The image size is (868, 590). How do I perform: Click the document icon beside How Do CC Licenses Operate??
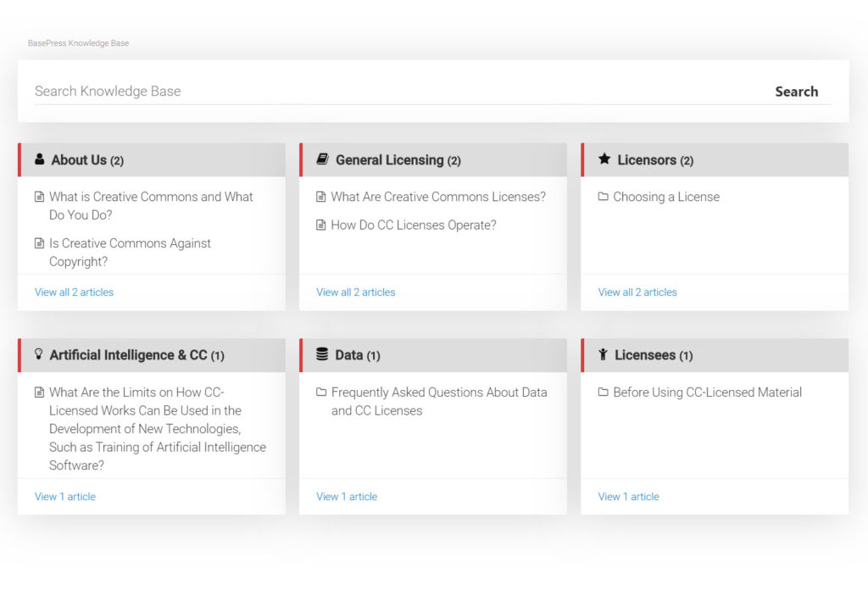tap(321, 225)
